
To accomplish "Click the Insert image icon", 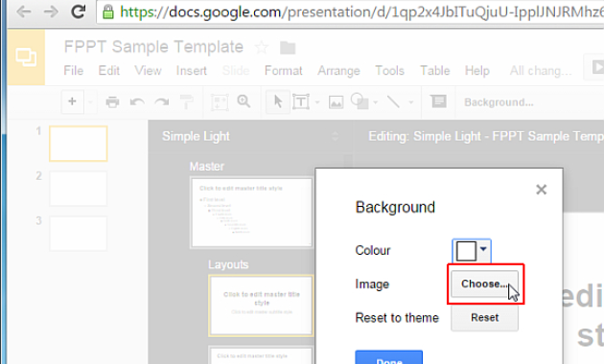I will coord(336,102).
